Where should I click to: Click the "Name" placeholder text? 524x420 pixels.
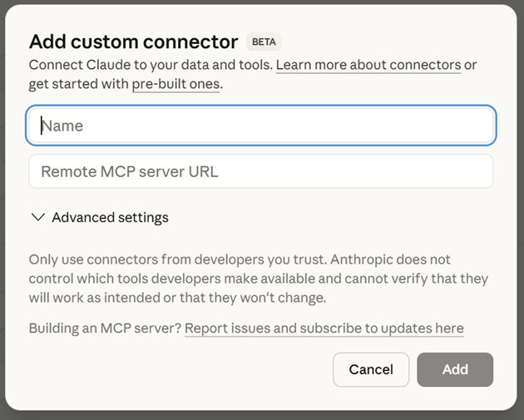(63, 126)
